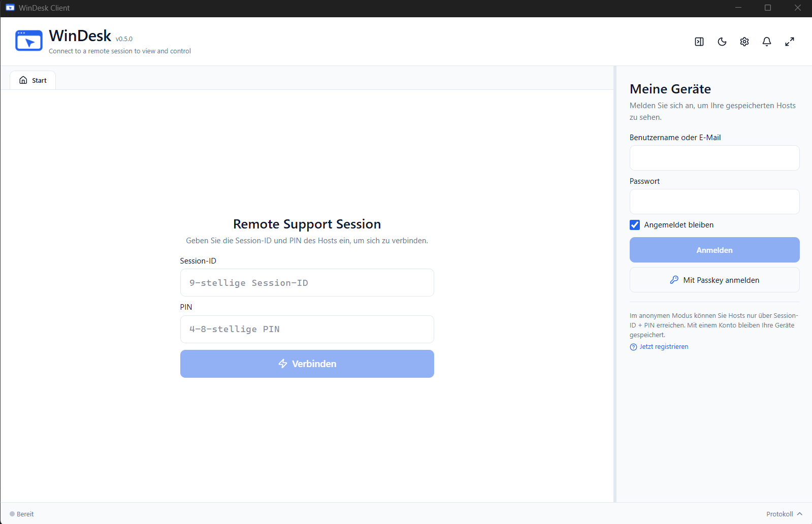Toggle the side panel icon in header

[699, 42]
